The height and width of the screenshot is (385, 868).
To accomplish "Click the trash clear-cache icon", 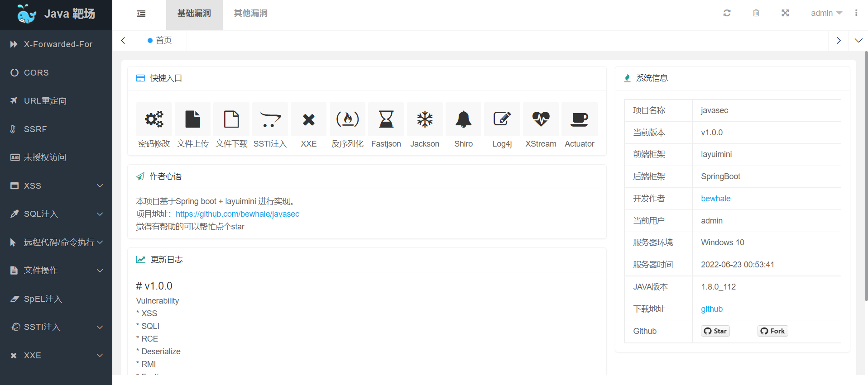I will (x=756, y=13).
